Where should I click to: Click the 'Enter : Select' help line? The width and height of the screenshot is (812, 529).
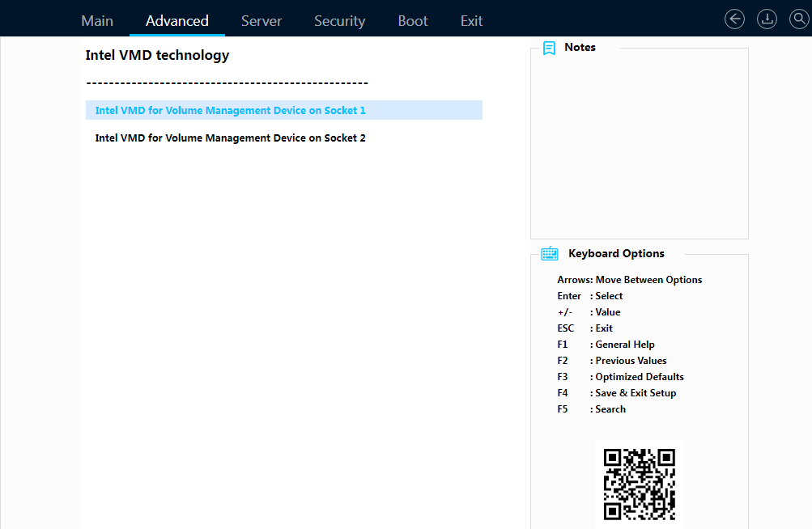pos(590,296)
